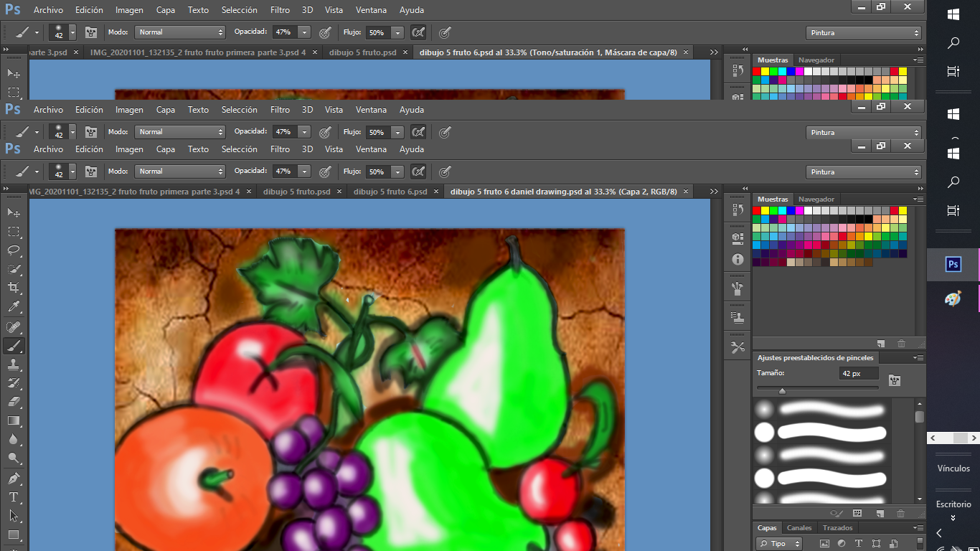Switch to Navegador tab in front window
980x551 pixels.
816,199
